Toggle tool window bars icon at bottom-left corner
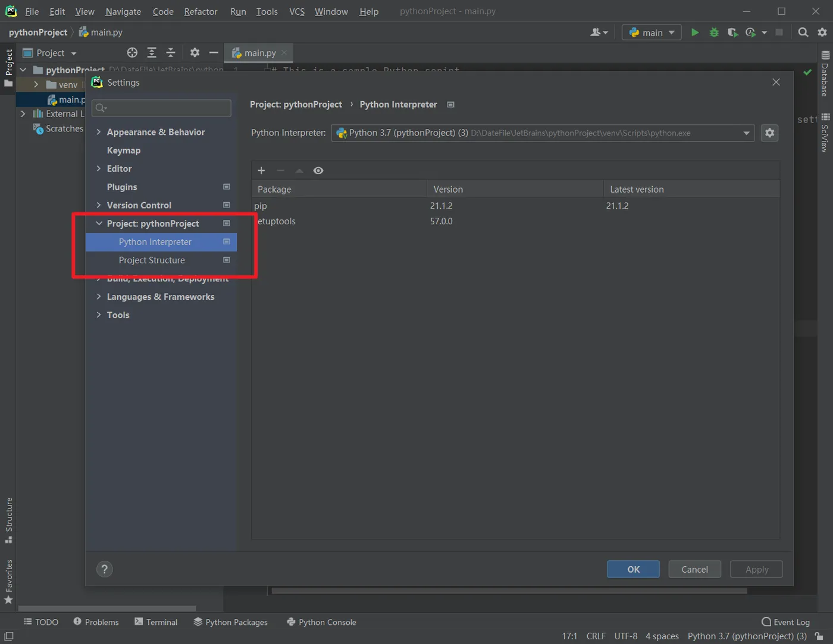 [x=8, y=636]
